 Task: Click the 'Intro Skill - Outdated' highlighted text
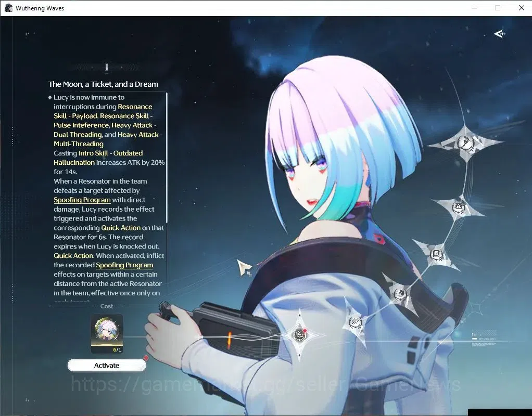point(110,153)
